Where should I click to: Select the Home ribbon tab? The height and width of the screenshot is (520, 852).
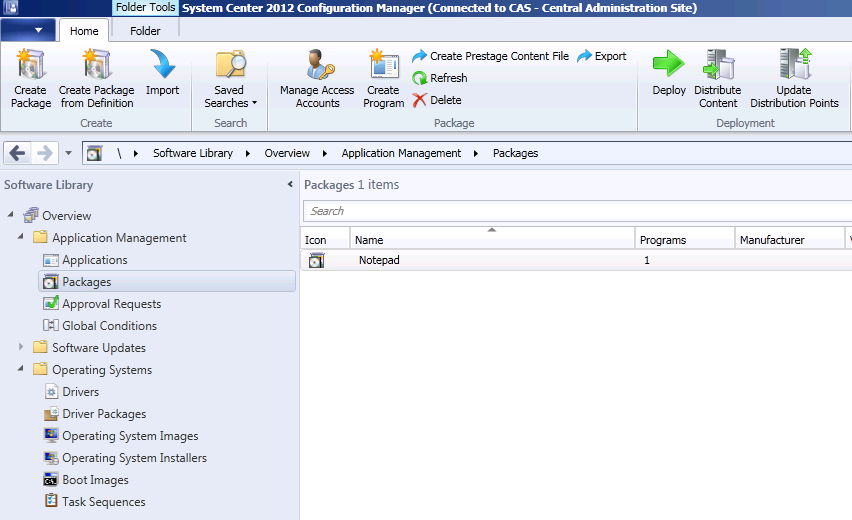(84, 31)
